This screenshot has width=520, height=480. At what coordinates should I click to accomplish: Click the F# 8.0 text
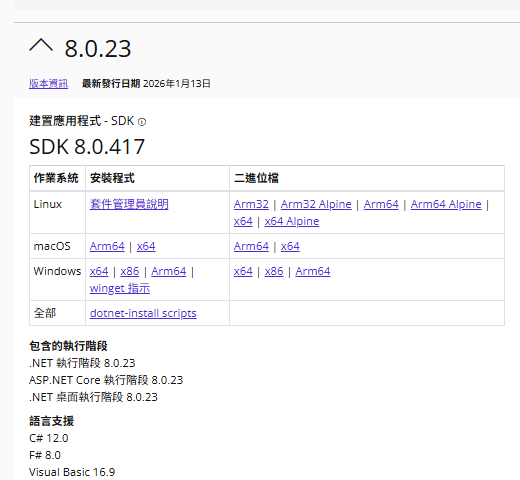[x=45, y=455]
